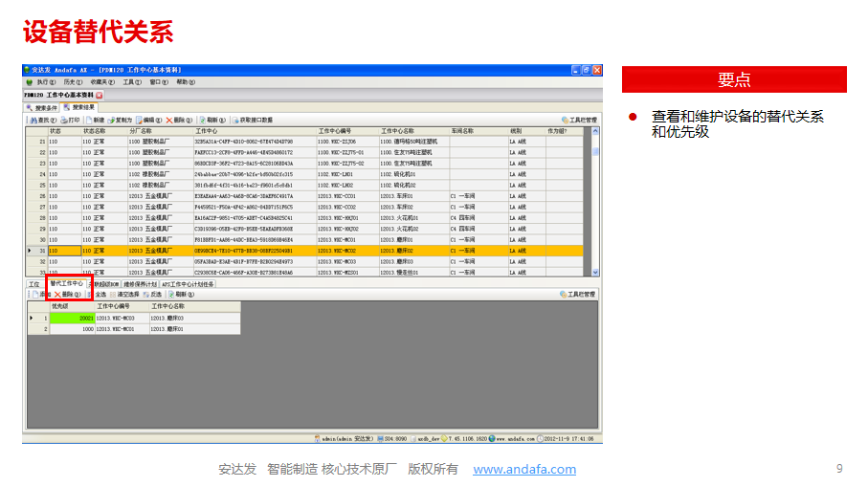Open the 执行 menu

(42, 82)
